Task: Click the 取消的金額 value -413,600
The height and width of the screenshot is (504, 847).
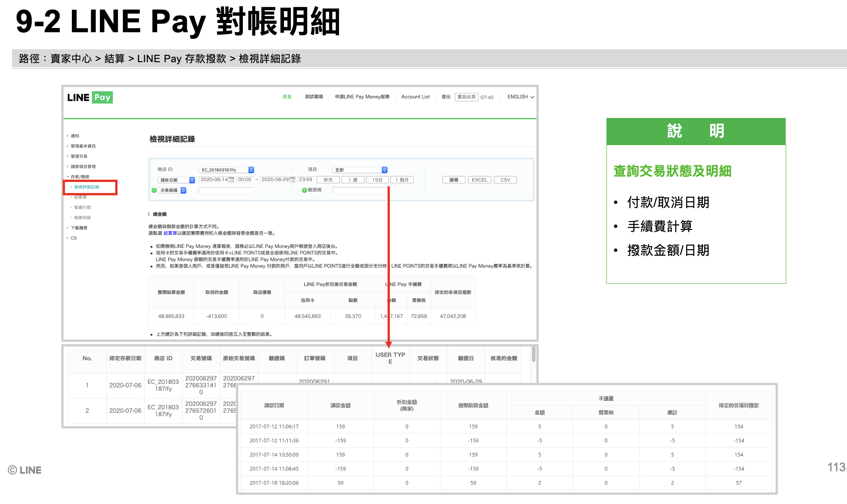Action: pyautogui.click(x=217, y=316)
